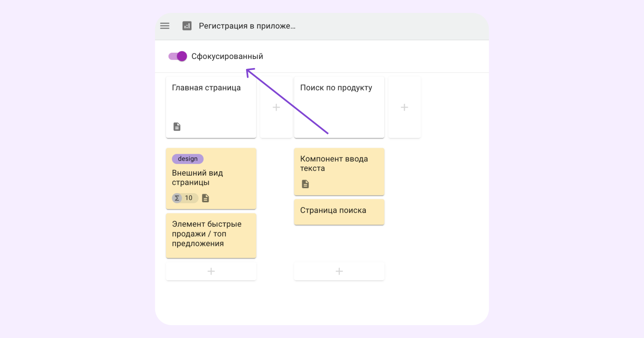This screenshot has height=338, width=644.
Task: Add a card under the "Главная страница" column
Action: (x=211, y=271)
